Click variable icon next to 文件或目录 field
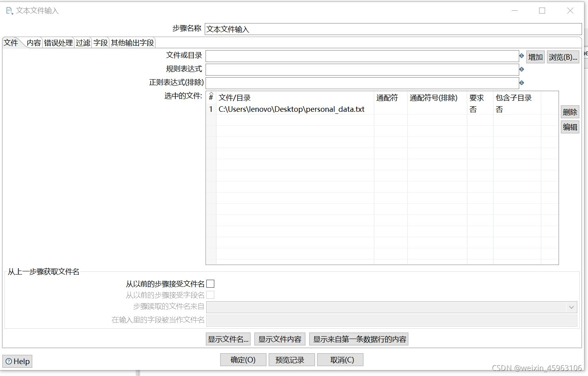Screen dimensions: 588x376 [522, 56]
